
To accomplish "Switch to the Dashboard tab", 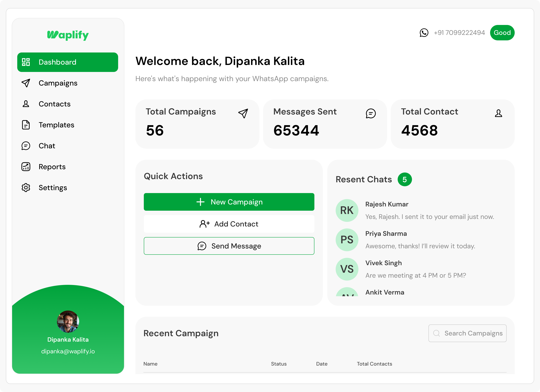I will tap(57, 62).
